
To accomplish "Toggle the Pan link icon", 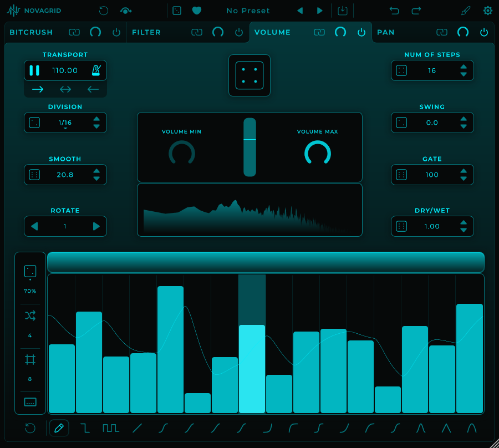I will click(x=441, y=32).
